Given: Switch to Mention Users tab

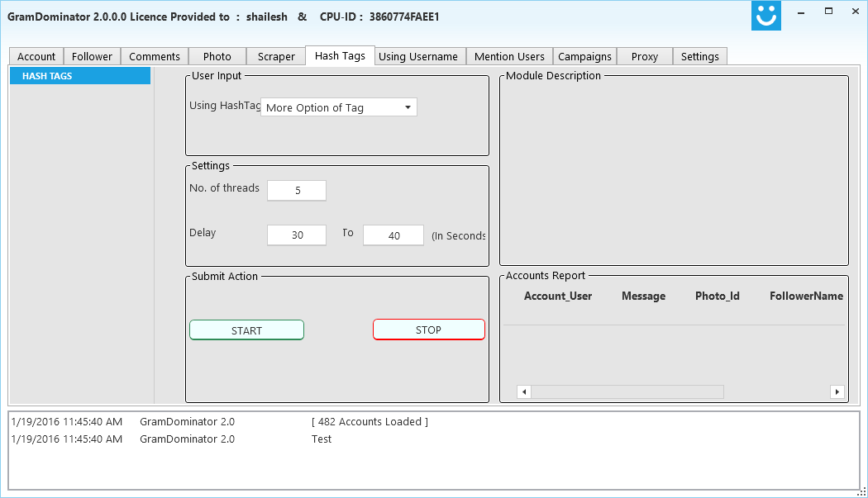Looking at the screenshot, I should [509, 56].
